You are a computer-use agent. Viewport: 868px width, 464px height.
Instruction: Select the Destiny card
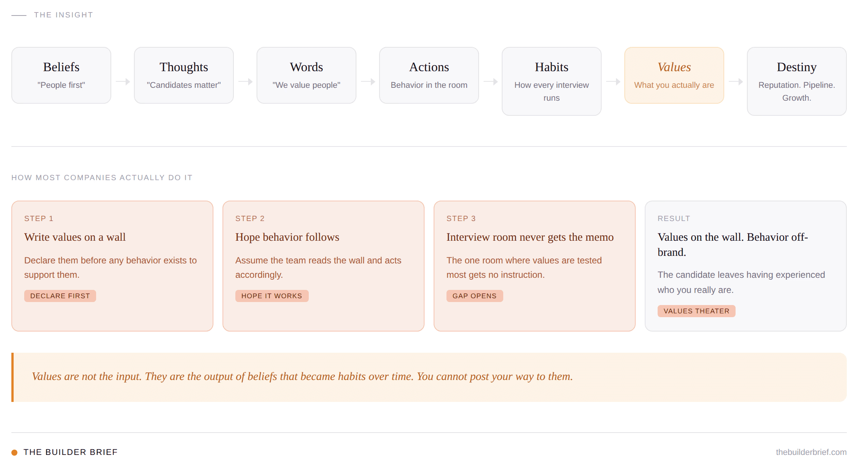click(796, 81)
